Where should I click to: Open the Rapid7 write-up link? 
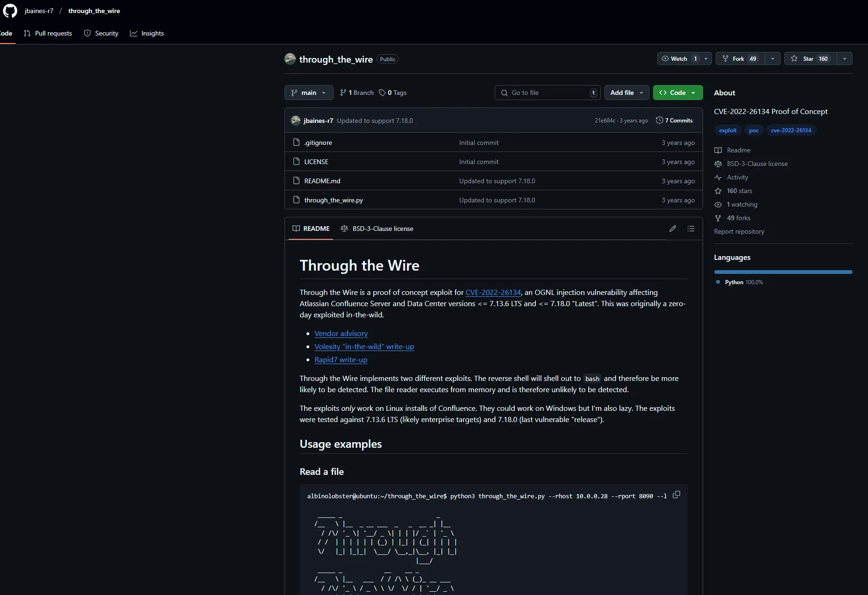click(x=341, y=359)
